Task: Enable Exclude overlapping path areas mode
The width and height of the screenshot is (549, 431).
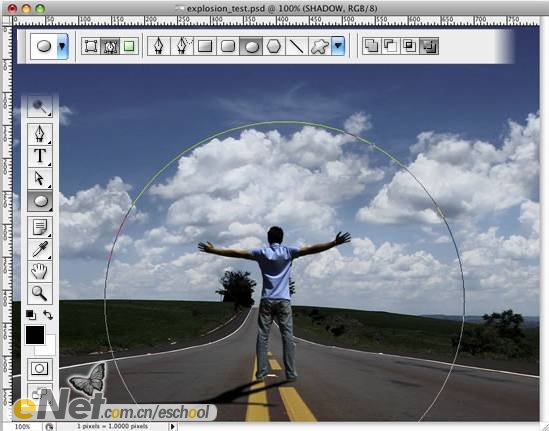Action: click(429, 46)
